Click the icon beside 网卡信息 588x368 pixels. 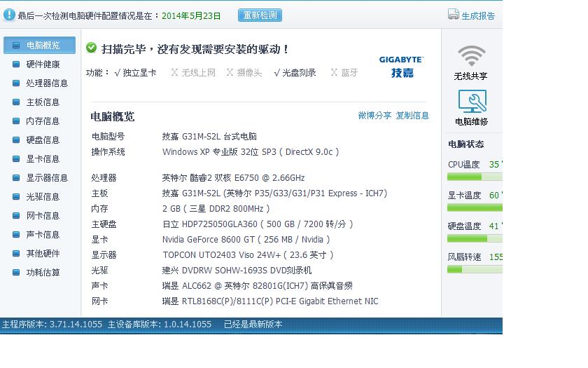[x=16, y=216]
